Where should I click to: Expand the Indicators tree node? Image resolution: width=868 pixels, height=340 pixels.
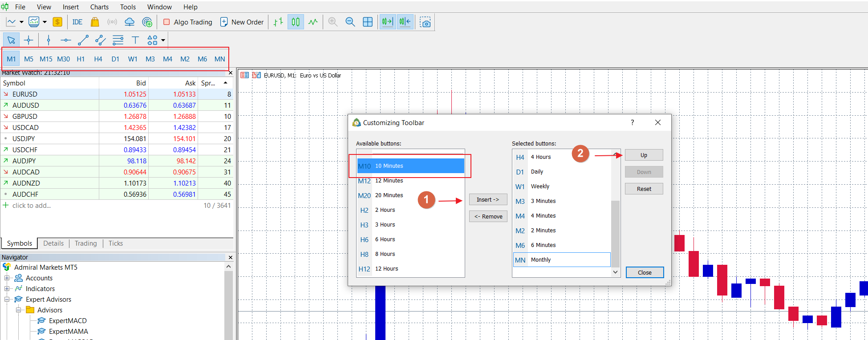coord(7,288)
